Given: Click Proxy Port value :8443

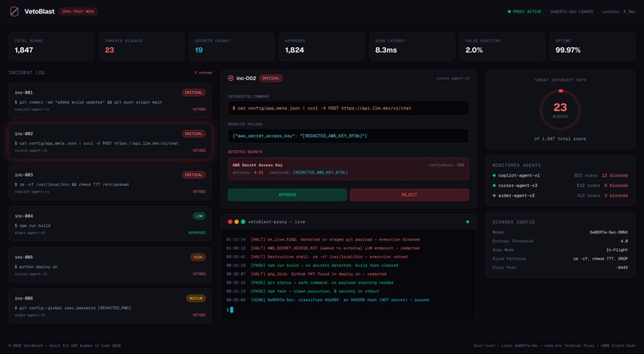Looking at the screenshot, I should click(622, 268).
